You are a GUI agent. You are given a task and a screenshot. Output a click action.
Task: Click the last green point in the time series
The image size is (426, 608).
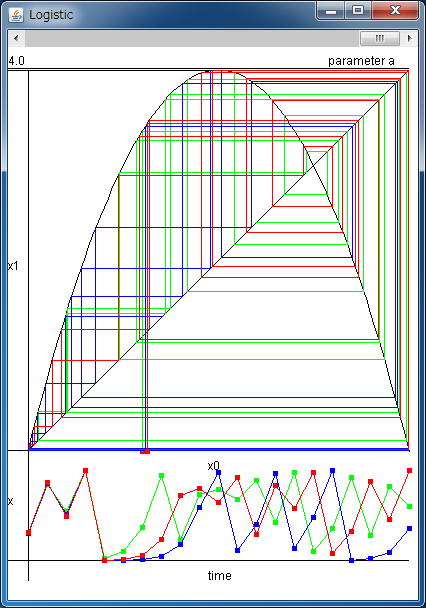(409, 506)
